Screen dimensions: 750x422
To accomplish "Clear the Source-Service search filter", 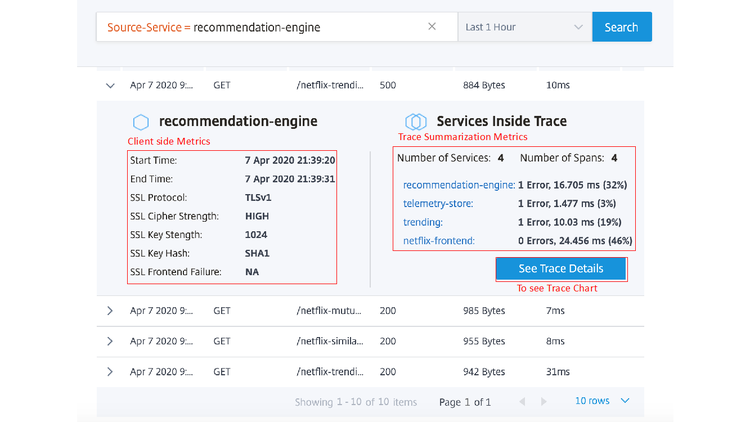I will 432,26.
